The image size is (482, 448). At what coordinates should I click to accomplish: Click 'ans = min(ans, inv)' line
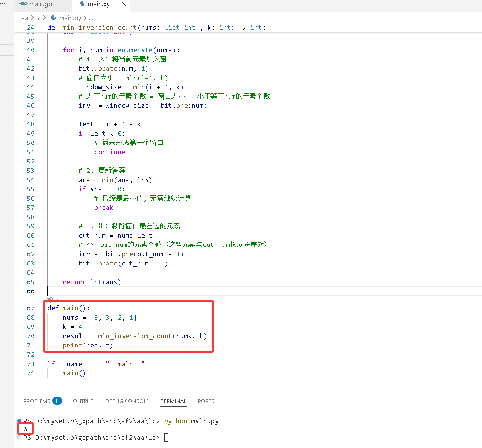click(x=115, y=180)
